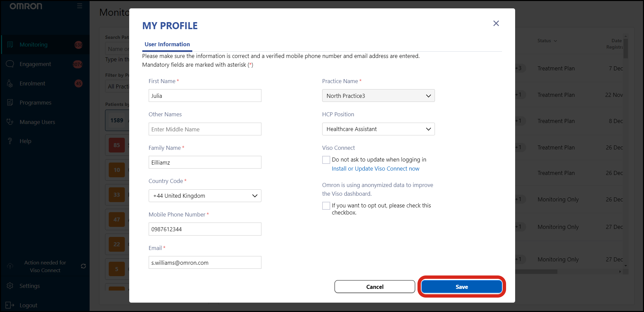This screenshot has width=644, height=312.
Task: Select the User Information tab
Action: [167, 44]
